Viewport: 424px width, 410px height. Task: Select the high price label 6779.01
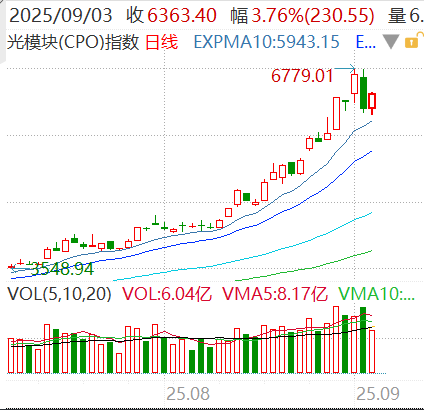tap(302, 76)
